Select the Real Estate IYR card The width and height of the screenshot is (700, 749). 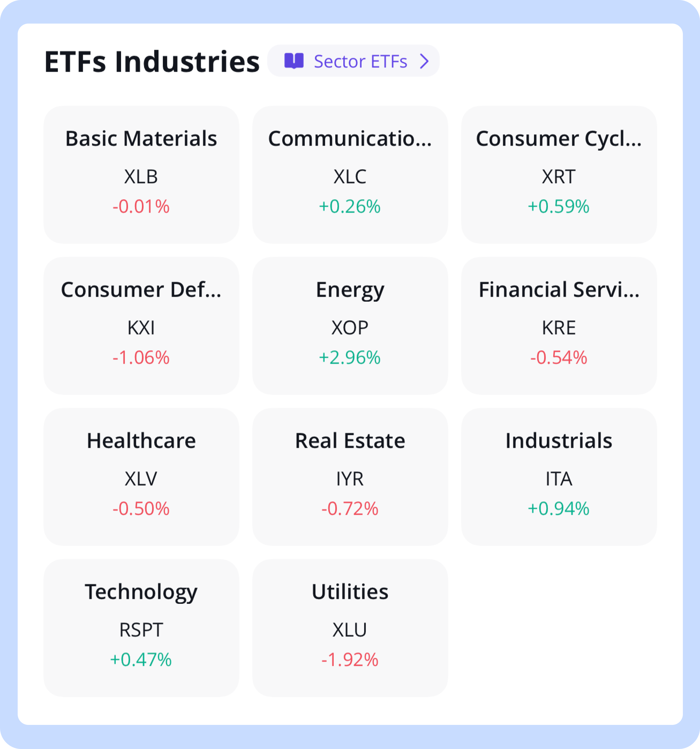pyautogui.click(x=350, y=477)
